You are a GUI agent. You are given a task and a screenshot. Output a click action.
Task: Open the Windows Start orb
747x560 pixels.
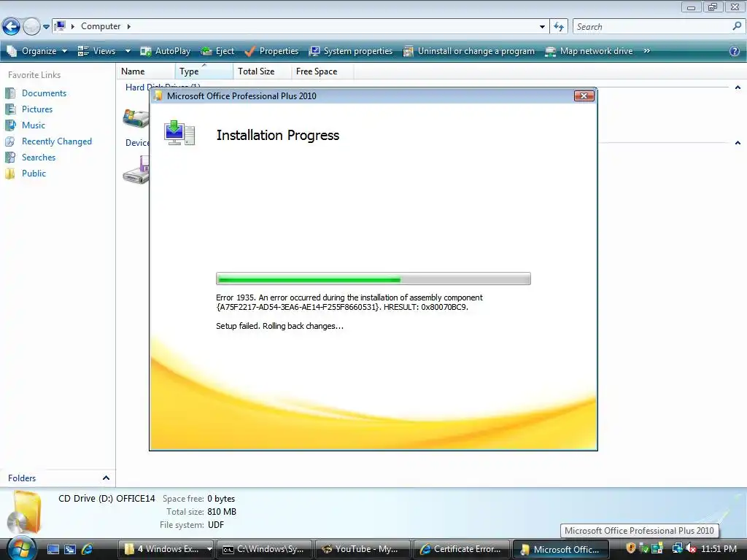(21, 548)
